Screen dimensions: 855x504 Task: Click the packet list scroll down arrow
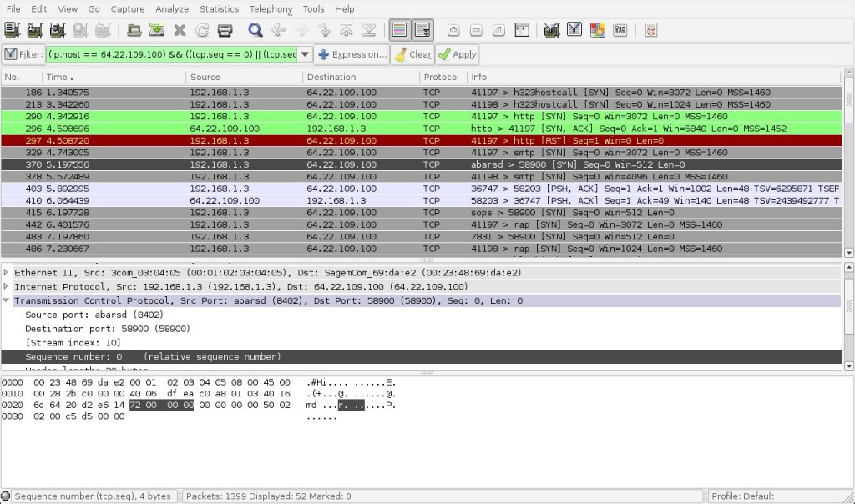coord(848,253)
